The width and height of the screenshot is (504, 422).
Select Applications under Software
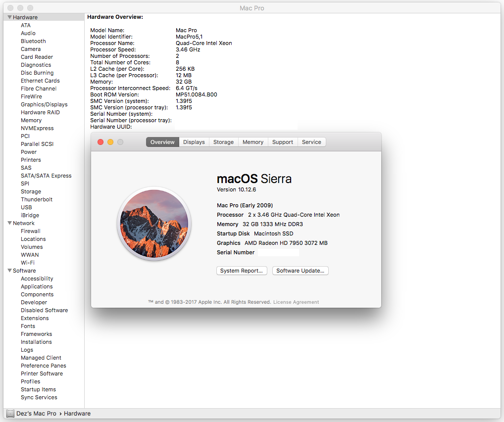click(x=37, y=286)
